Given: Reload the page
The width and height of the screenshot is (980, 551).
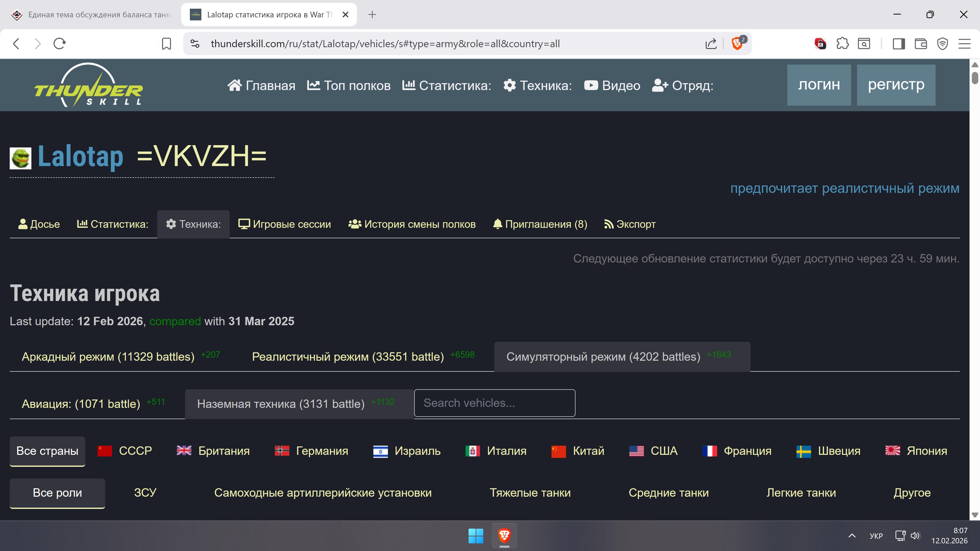Looking at the screenshot, I should point(59,44).
